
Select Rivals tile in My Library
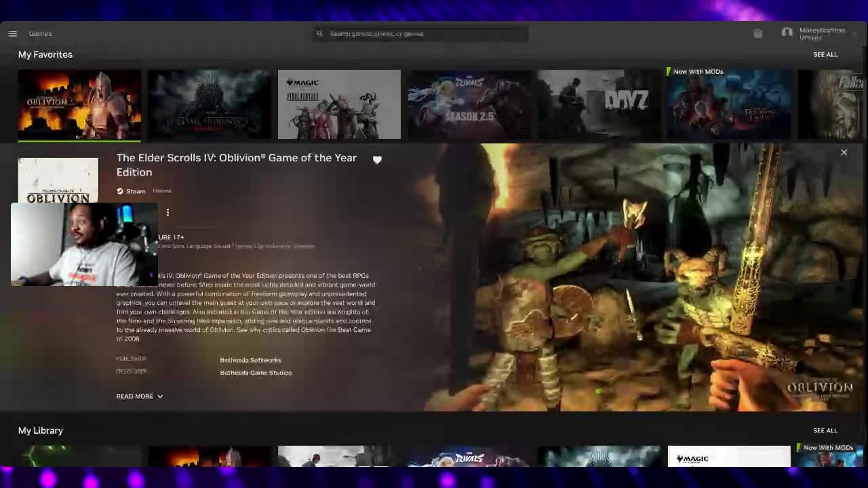[x=469, y=456]
